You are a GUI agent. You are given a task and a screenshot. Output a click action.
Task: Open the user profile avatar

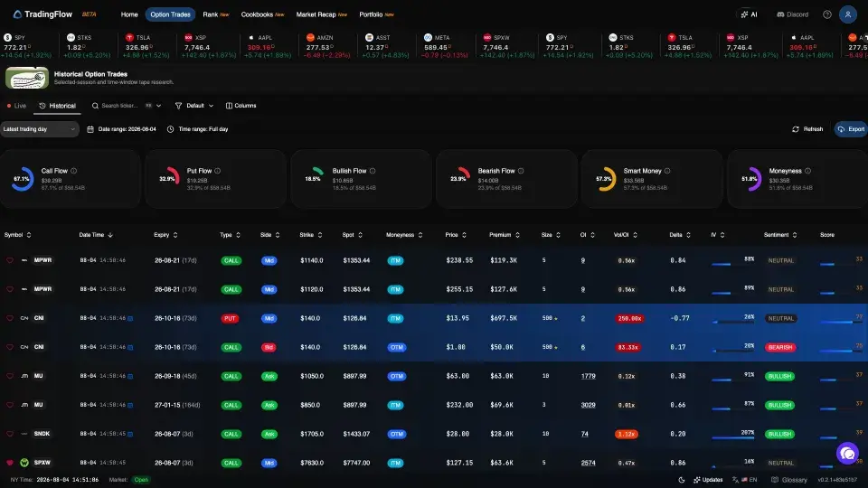(847, 14)
